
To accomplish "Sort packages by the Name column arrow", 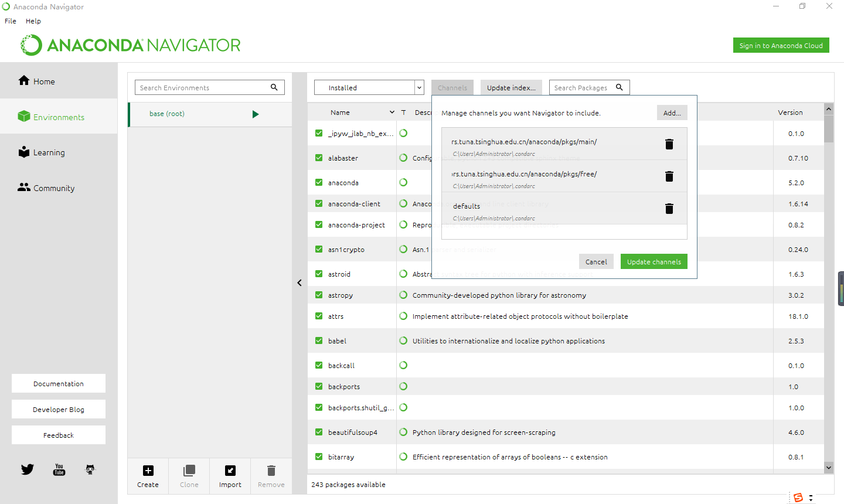I will [392, 112].
